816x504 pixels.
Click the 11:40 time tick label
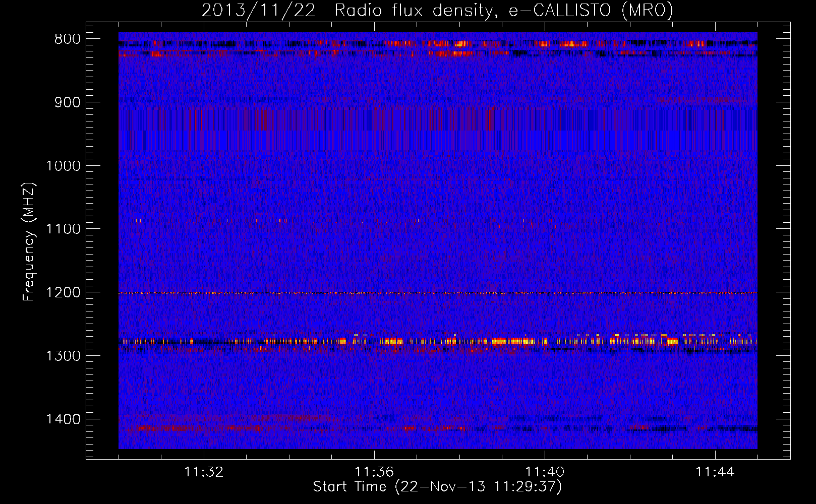pyautogui.click(x=545, y=472)
